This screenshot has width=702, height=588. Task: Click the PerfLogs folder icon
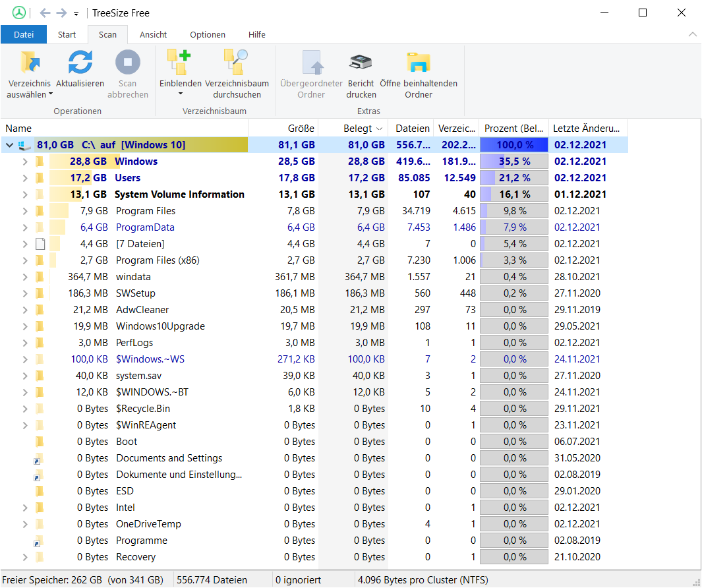[40, 343]
